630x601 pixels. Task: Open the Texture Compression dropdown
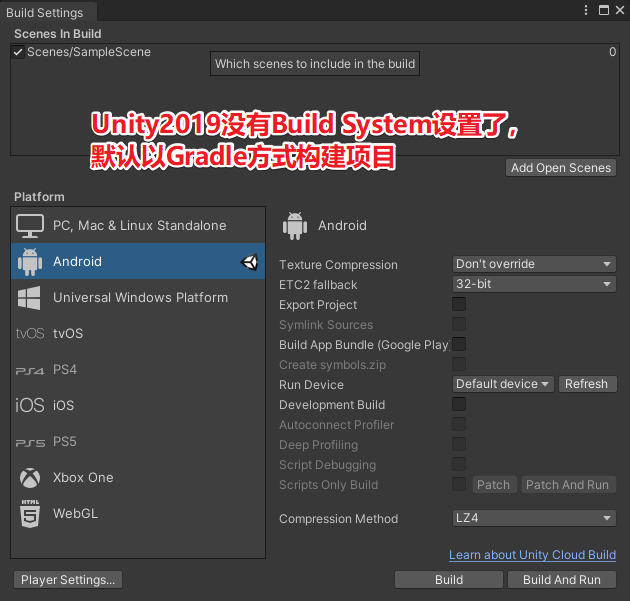534,264
